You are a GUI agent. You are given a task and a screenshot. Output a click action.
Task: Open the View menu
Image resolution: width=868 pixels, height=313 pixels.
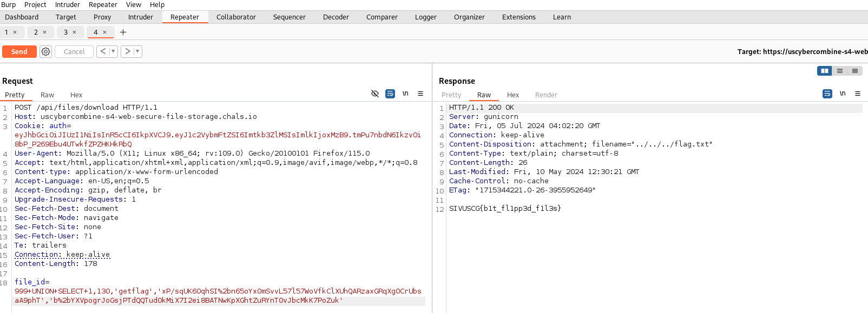point(134,5)
